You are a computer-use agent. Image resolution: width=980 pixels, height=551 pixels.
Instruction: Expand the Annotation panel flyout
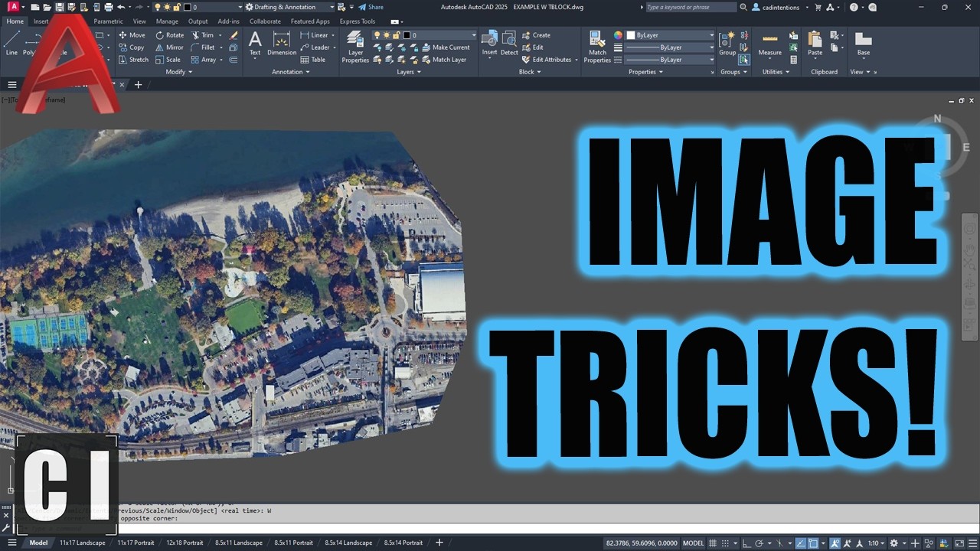tap(291, 72)
